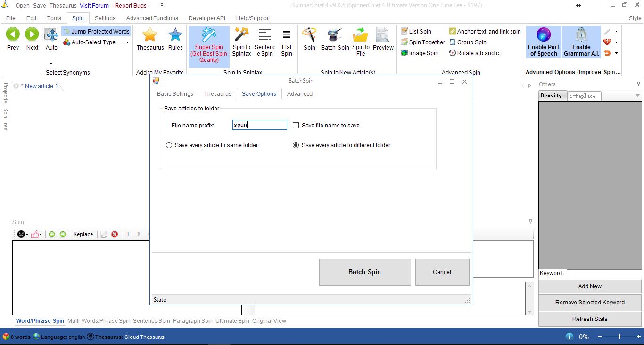Open the Preview document icon
This screenshot has height=345, width=644.
pyautogui.click(x=383, y=35)
